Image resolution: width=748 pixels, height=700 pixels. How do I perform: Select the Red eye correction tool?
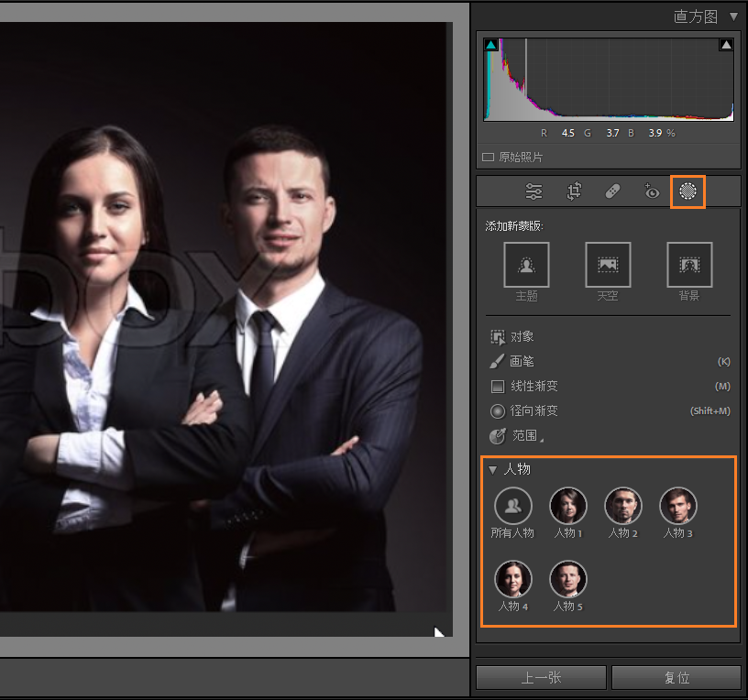coord(651,191)
